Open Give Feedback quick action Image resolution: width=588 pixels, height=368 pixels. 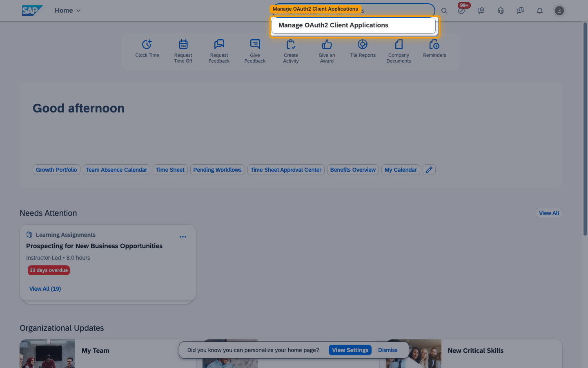pos(255,52)
